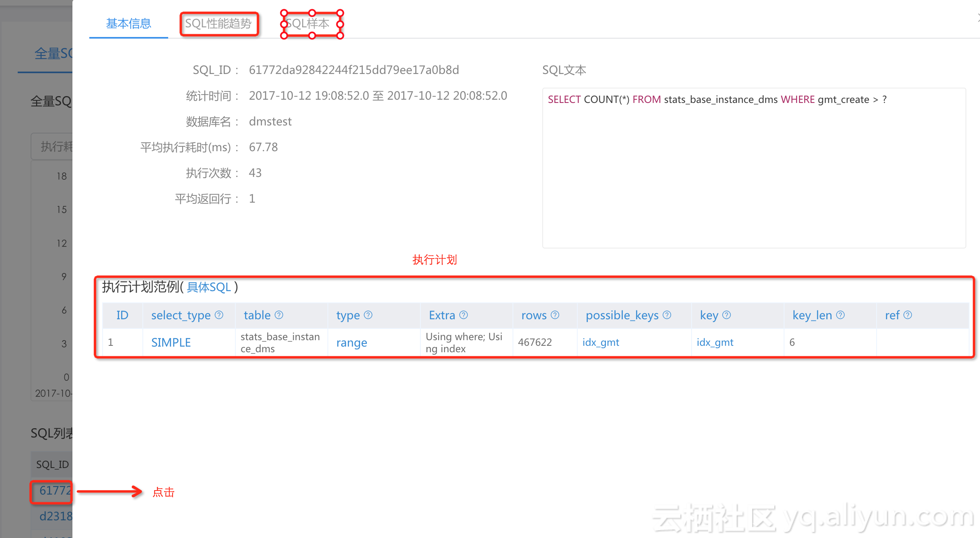Click the 全量SQL tab in background page
This screenshot has height=538, width=980.
tap(53, 53)
